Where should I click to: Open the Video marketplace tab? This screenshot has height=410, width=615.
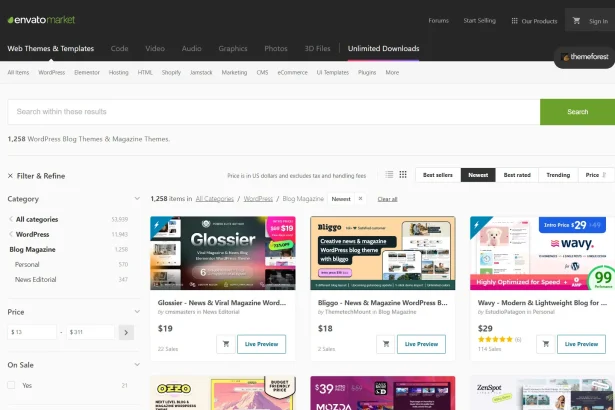point(155,49)
